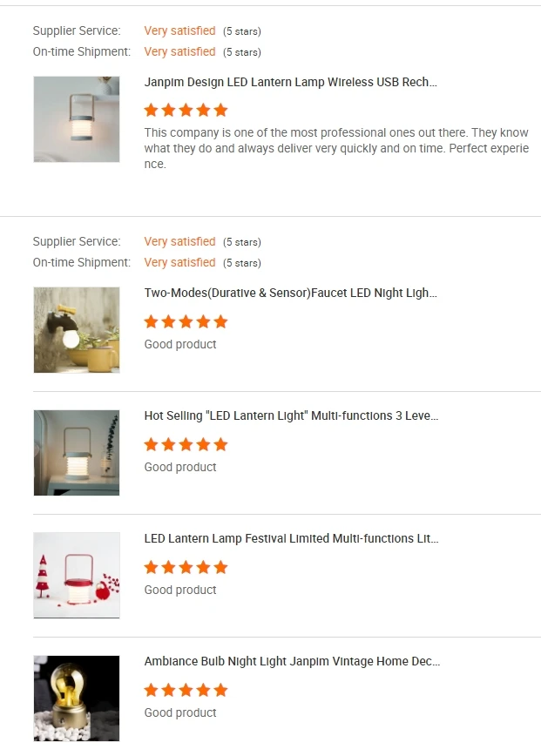Click the faucet LED night light thumbnail

pos(77,330)
